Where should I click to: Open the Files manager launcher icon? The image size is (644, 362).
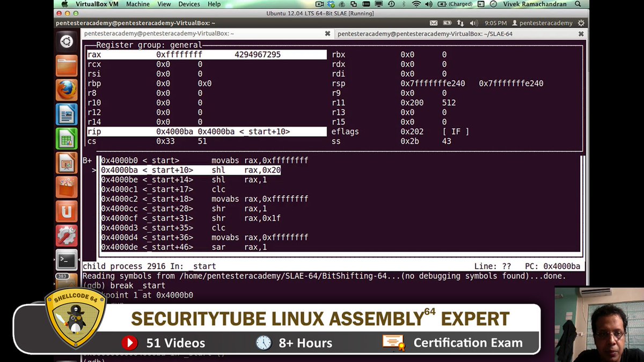click(67, 66)
